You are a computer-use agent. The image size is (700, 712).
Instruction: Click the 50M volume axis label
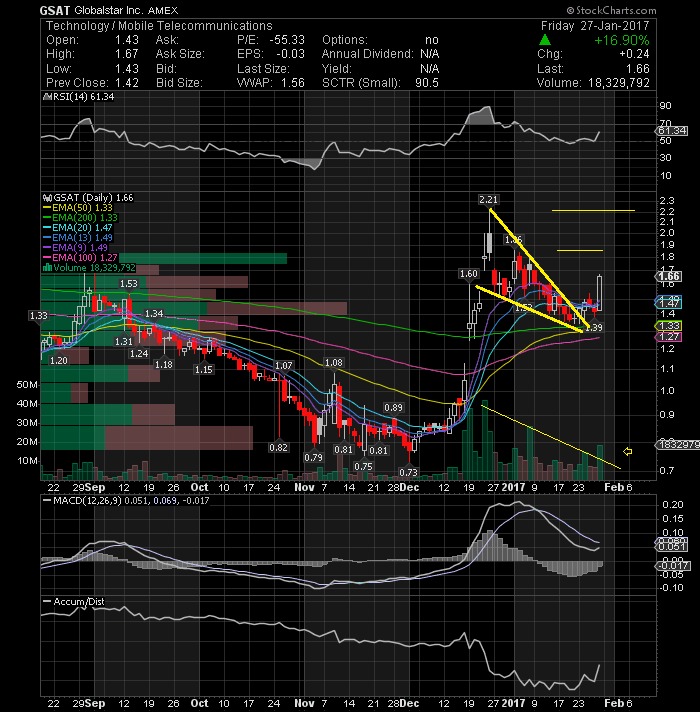click(x=27, y=385)
